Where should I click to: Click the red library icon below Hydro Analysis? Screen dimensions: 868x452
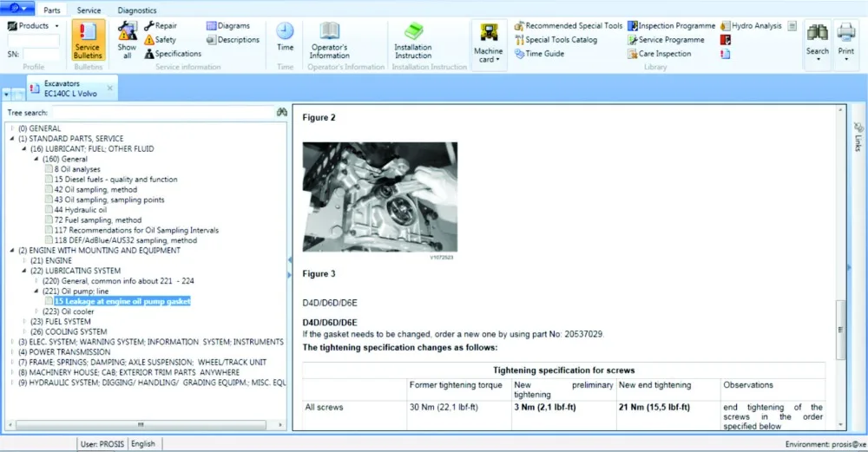pos(725,40)
